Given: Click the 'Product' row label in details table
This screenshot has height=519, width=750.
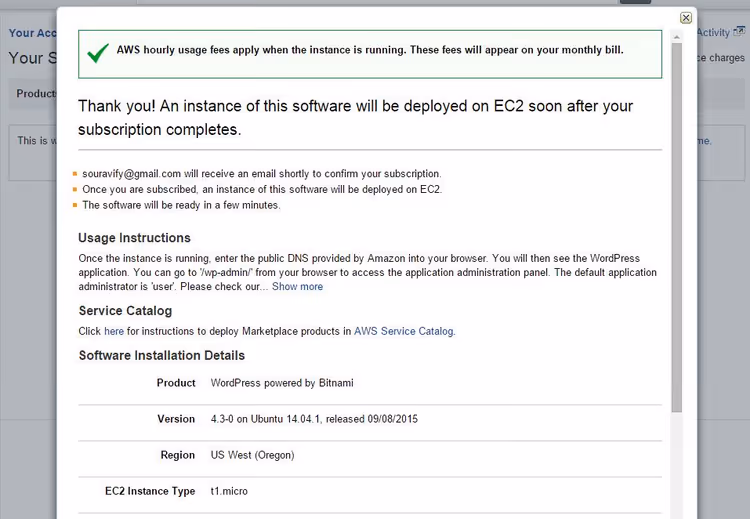Looking at the screenshot, I should (x=176, y=383).
